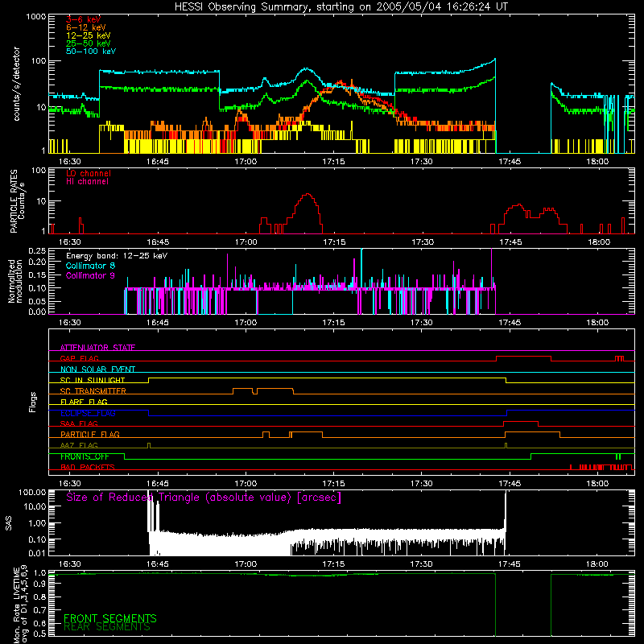The image size is (644, 644).
Task: Click the 1000 value on the counts axis
Action: [35, 17]
